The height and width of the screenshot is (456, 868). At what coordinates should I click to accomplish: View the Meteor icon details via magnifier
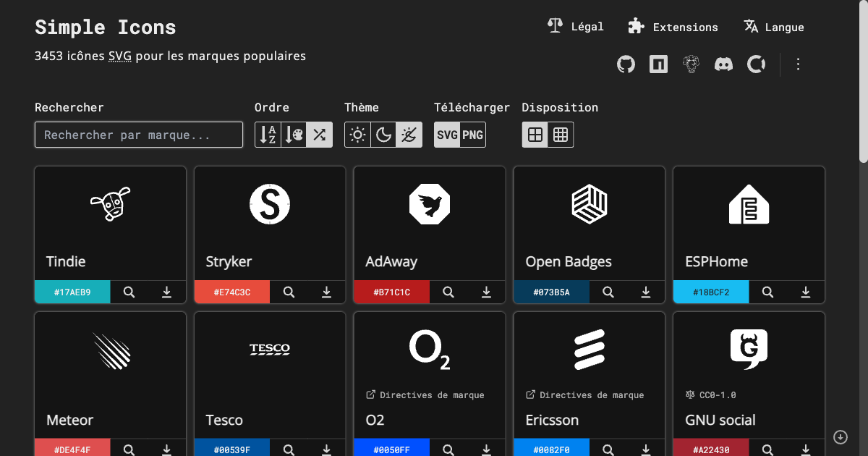tap(129, 449)
